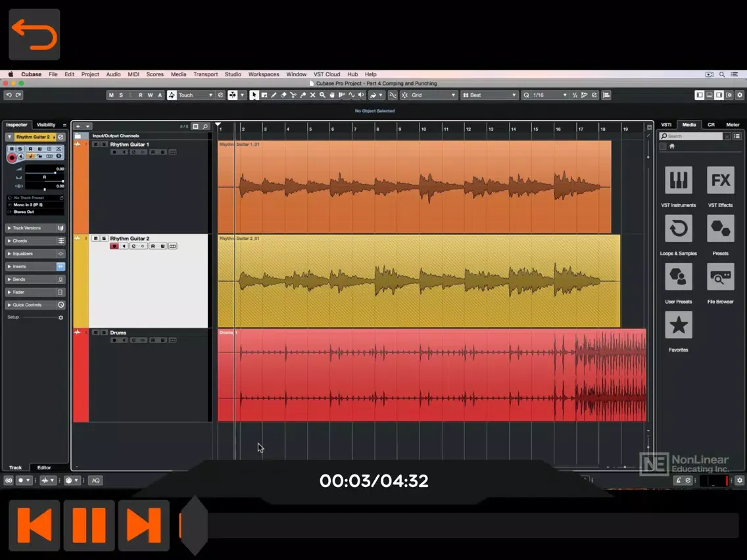Switch to the Editor tab

pyautogui.click(x=44, y=467)
